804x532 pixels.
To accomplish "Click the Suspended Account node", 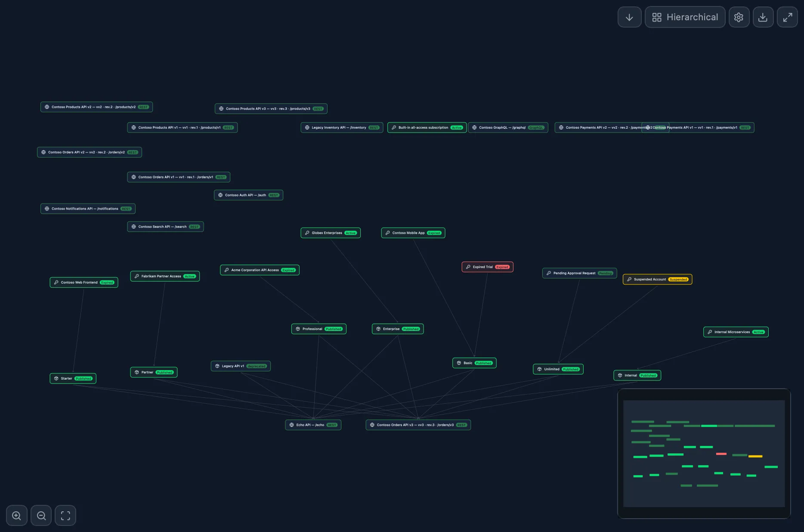I will pyautogui.click(x=657, y=279).
